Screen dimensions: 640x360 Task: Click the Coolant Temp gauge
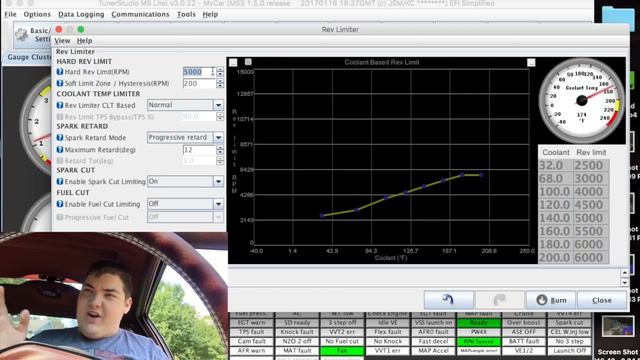[x=581, y=100]
